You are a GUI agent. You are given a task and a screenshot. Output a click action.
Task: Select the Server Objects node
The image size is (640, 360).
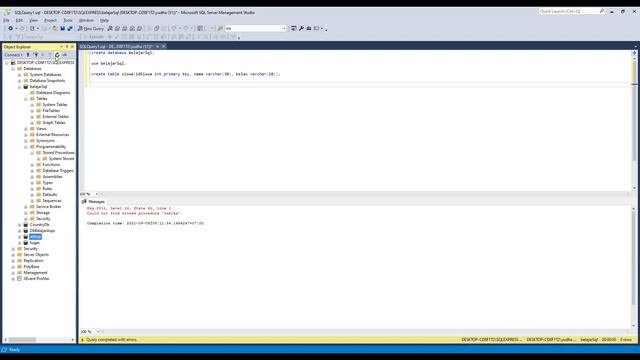coord(36,255)
